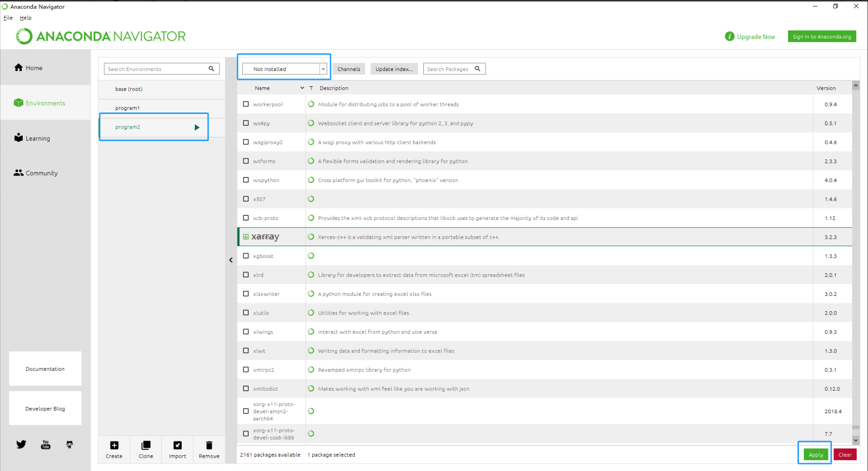Click Sign in to Anaconda.org
The height and width of the screenshot is (471, 868).
click(x=822, y=36)
